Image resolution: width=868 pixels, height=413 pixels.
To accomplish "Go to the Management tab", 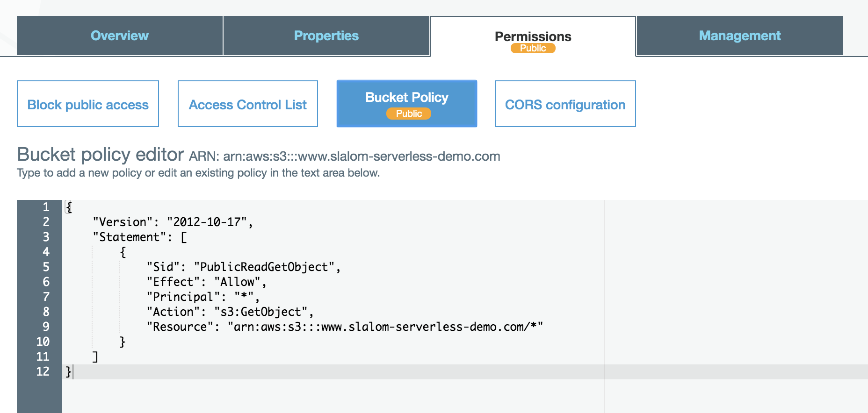I will click(x=739, y=36).
